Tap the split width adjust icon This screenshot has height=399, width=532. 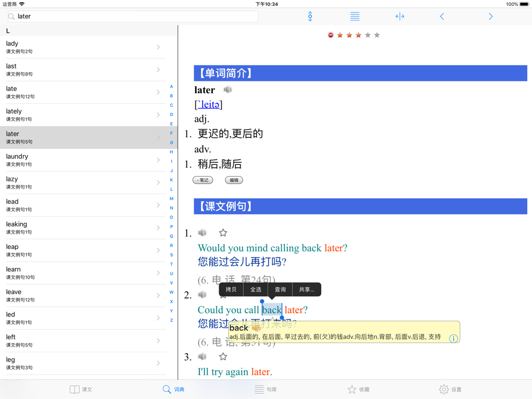pyautogui.click(x=400, y=16)
